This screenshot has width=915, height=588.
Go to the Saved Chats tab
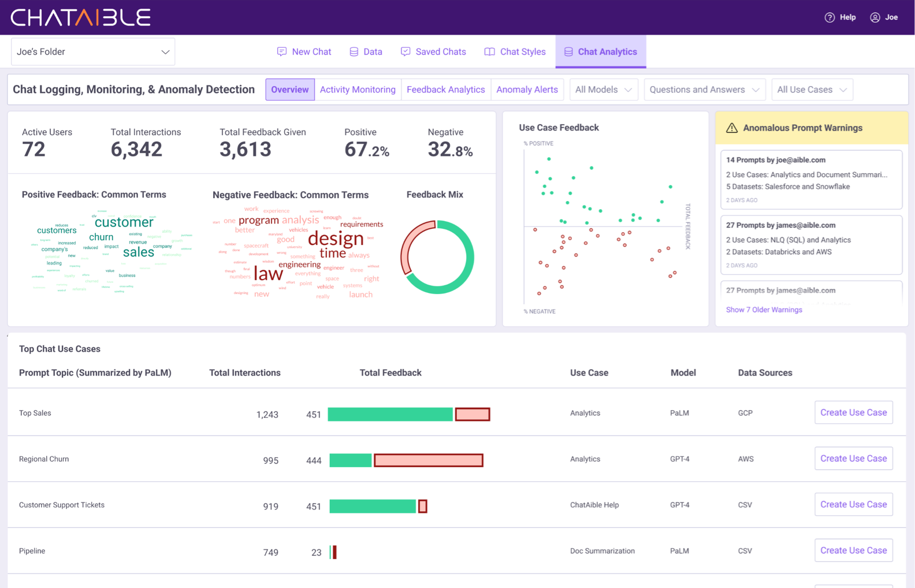[433, 52]
